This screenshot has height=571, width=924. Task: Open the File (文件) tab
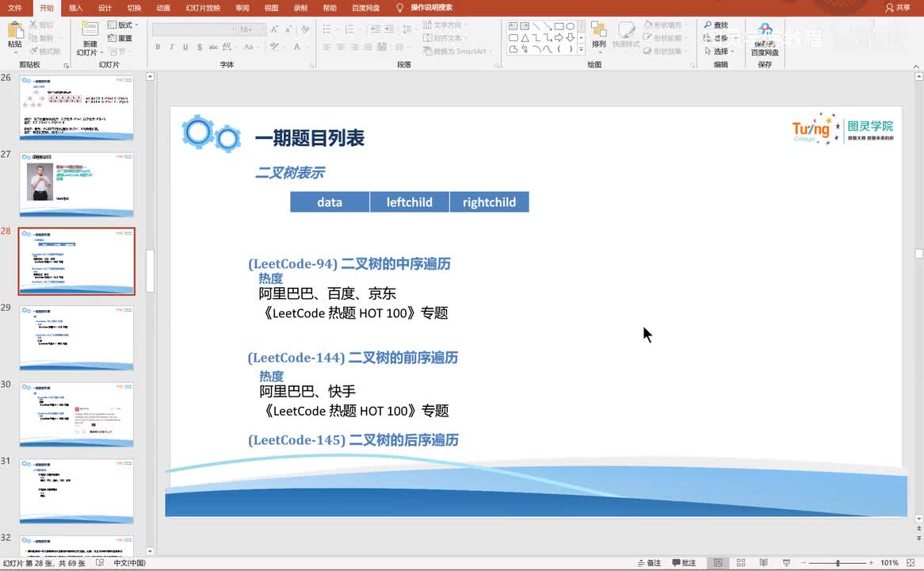(15, 8)
